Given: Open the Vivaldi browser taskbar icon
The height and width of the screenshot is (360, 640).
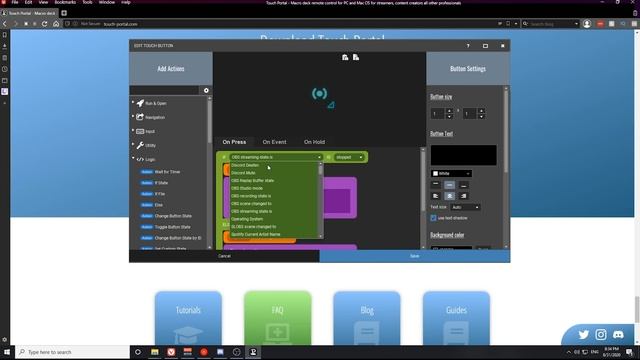Looking at the screenshot, I should click(x=171, y=352).
